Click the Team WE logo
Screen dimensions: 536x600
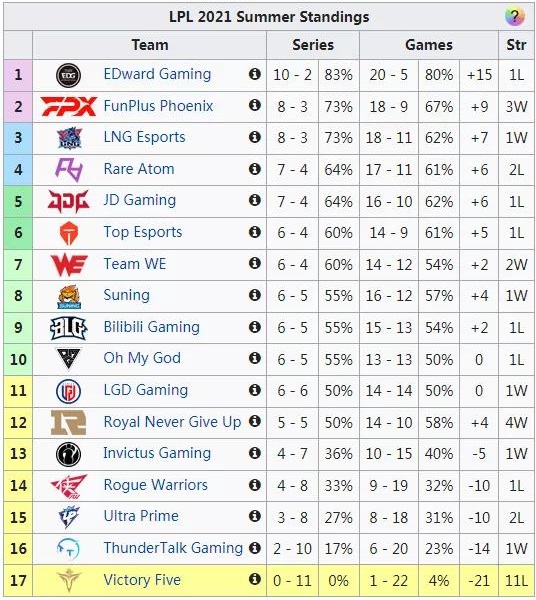[x=69, y=264]
